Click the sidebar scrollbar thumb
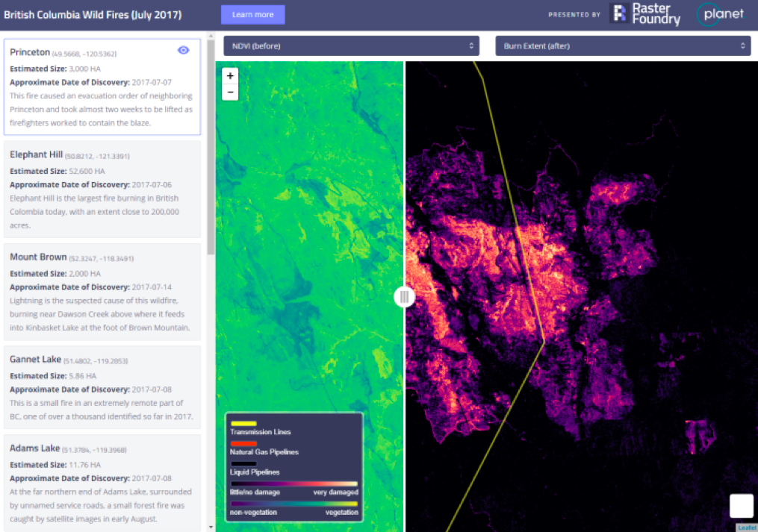 (211, 149)
